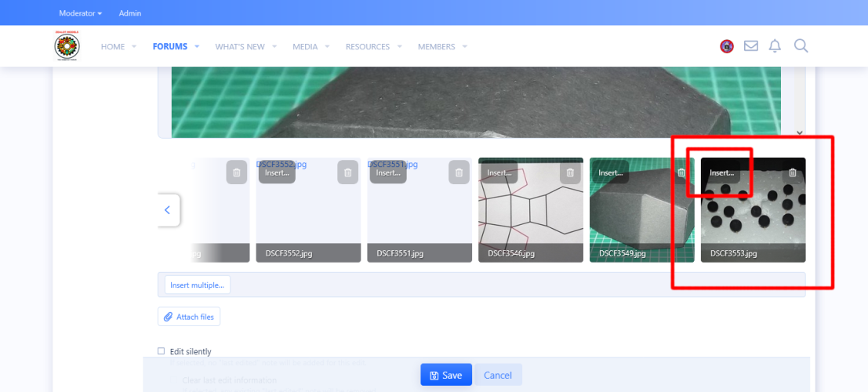The image size is (868, 392).
Task: Click the editor scroll down arrow
Action: click(x=799, y=132)
